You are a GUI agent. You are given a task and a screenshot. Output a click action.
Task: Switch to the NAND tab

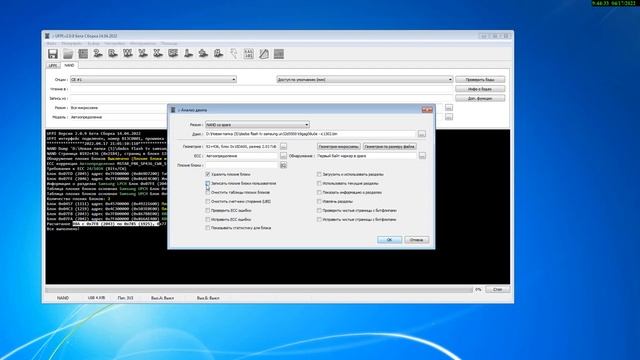[x=69, y=65]
